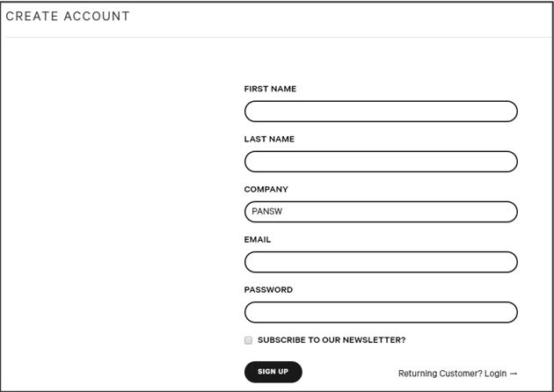Click the PASSWORD label text

point(268,289)
